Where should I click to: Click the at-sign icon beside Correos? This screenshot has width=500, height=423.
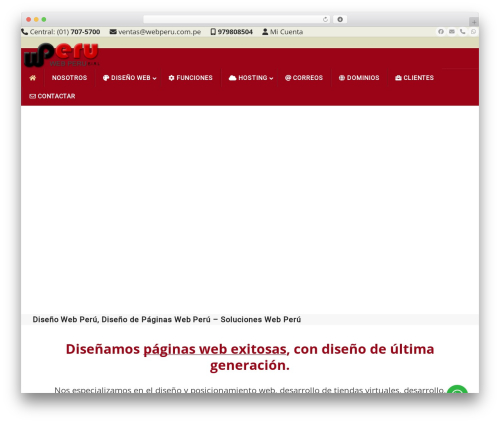point(288,78)
